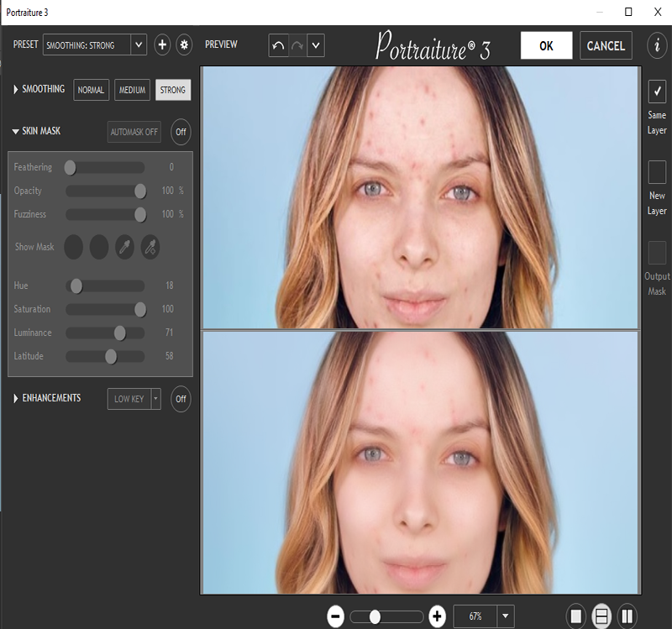The width and height of the screenshot is (672, 629).
Task: Click the PREVIEW label
Action: [x=221, y=45]
